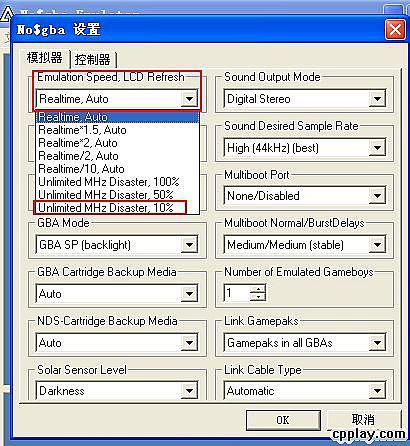Switch to the 模拟器 tab

45,58
